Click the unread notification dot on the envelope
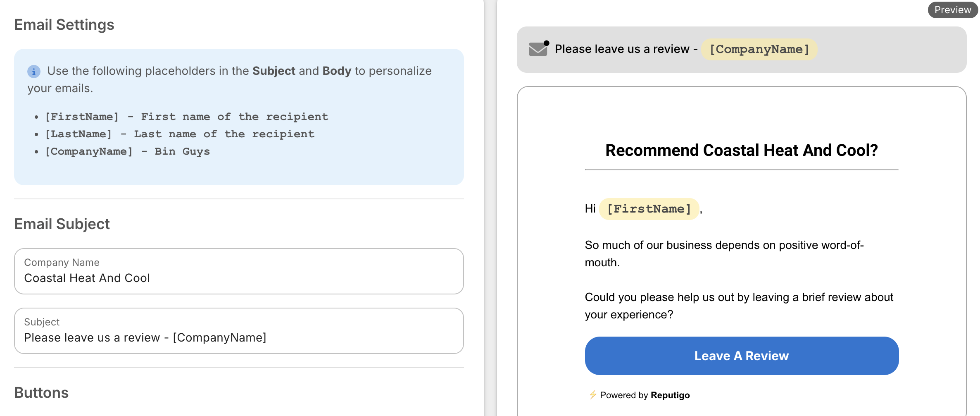980x416 pixels. [x=546, y=42]
